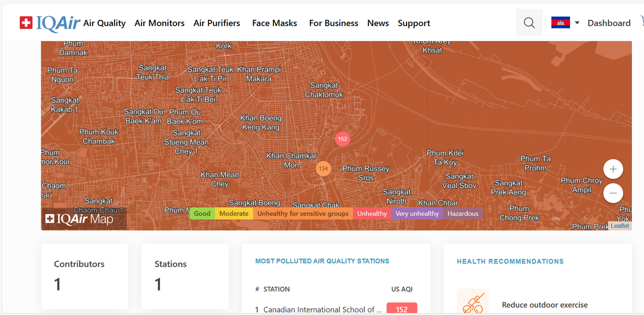
Task: Open the Face Masks menu
Action: click(x=275, y=23)
